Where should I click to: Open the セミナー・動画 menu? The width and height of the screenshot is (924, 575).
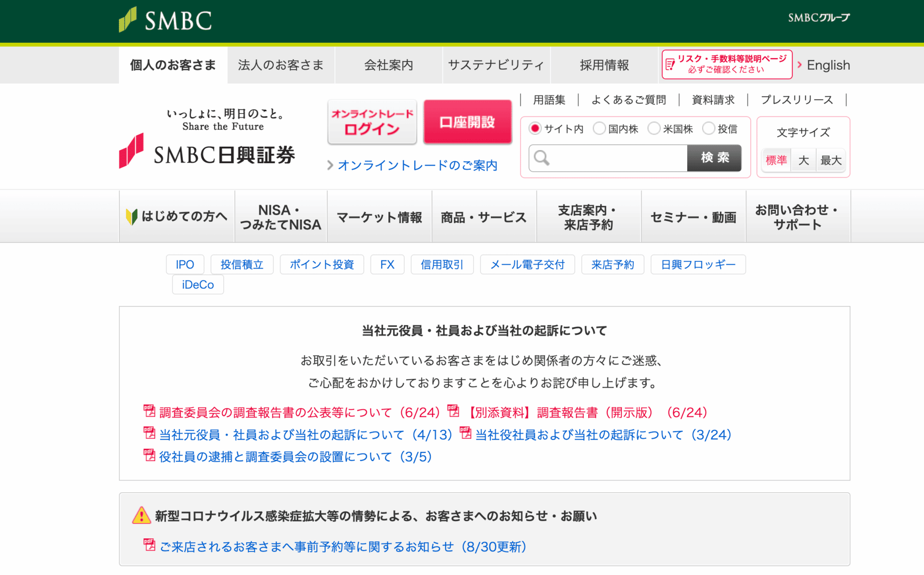[693, 217]
